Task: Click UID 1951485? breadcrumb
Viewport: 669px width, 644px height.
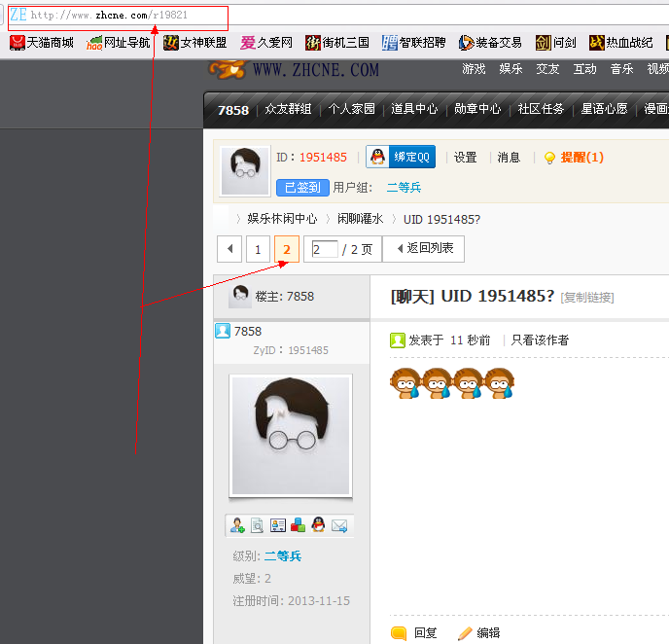Action: (x=441, y=219)
